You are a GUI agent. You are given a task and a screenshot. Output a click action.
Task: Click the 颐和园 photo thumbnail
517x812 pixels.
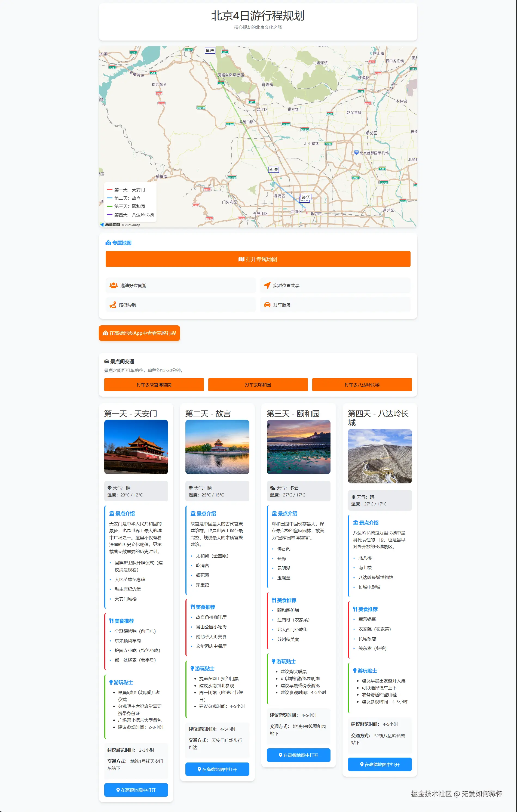[299, 447]
